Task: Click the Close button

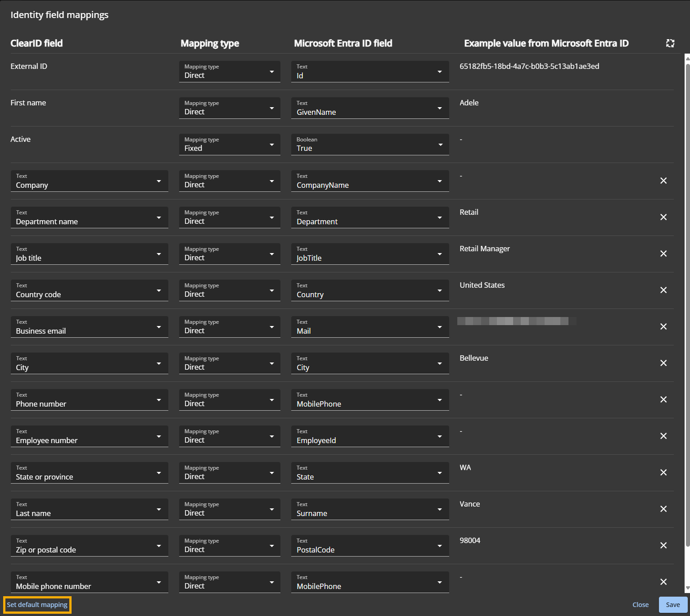Action: click(640, 605)
